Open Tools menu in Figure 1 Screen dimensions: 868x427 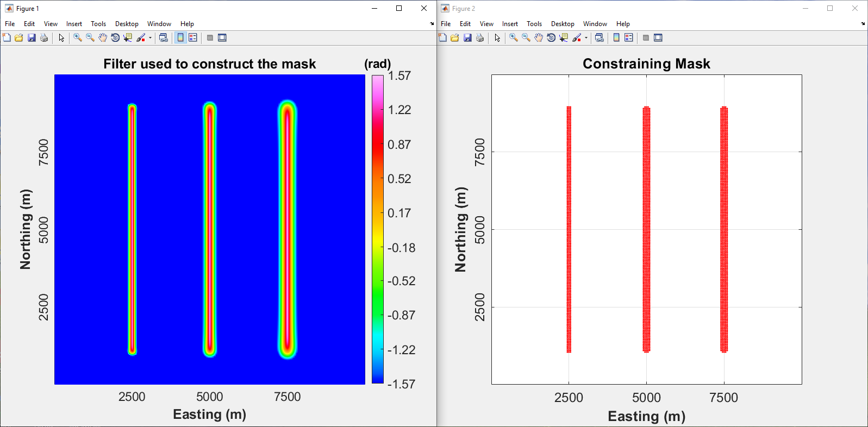coord(98,24)
